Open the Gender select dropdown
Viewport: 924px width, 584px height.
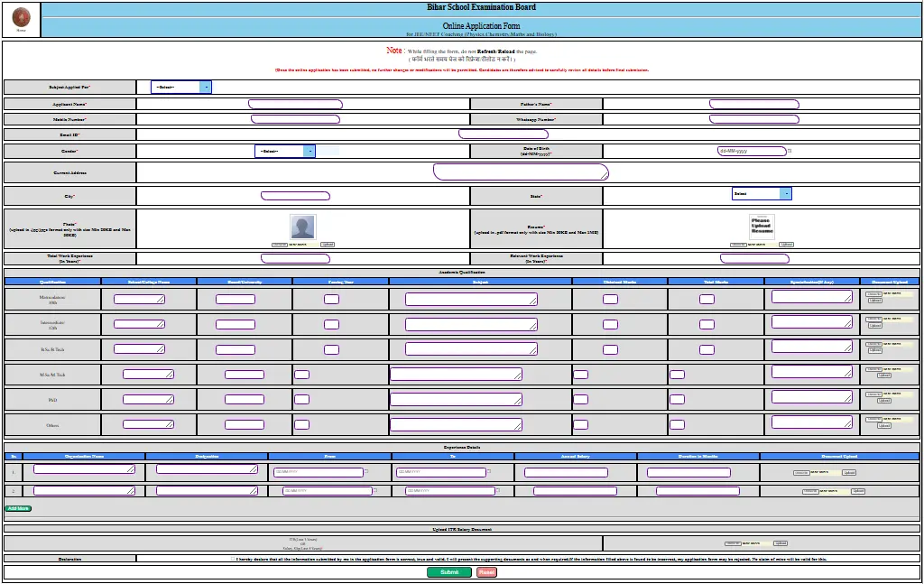[x=284, y=151]
